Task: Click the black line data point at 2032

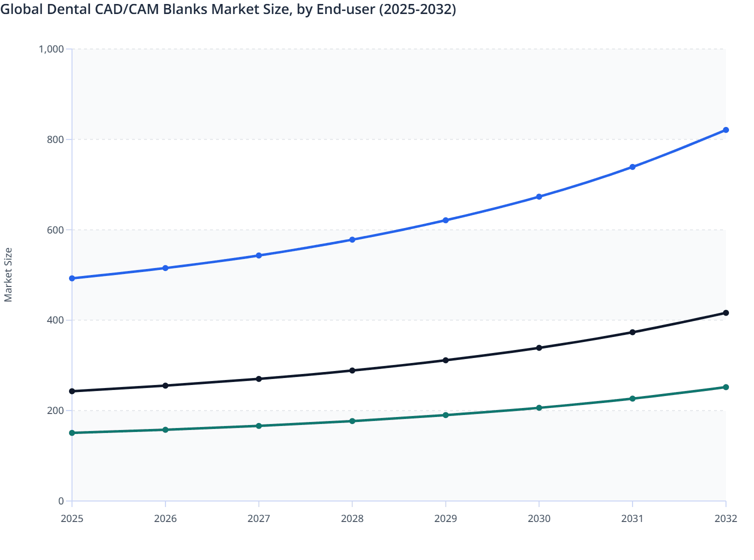Action: click(725, 313)
